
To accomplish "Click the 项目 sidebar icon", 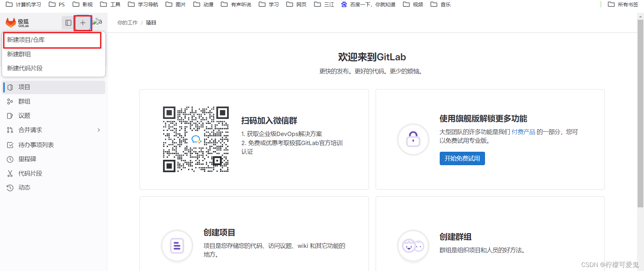I will pyautogui.click(x=10, y=87).
